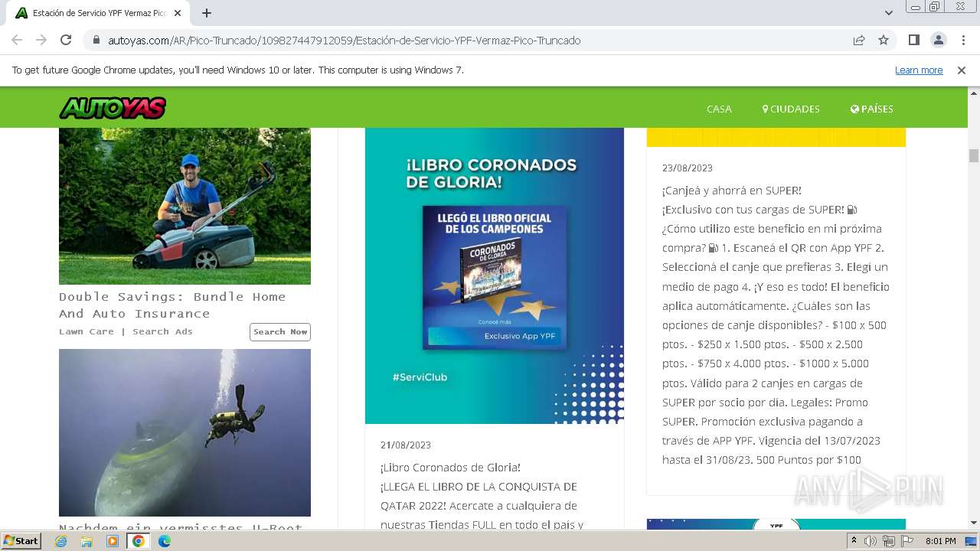This screenshot has width=980, height=551.
Task: Open the Double Savings ad headline
Action: tap(172, 305)
